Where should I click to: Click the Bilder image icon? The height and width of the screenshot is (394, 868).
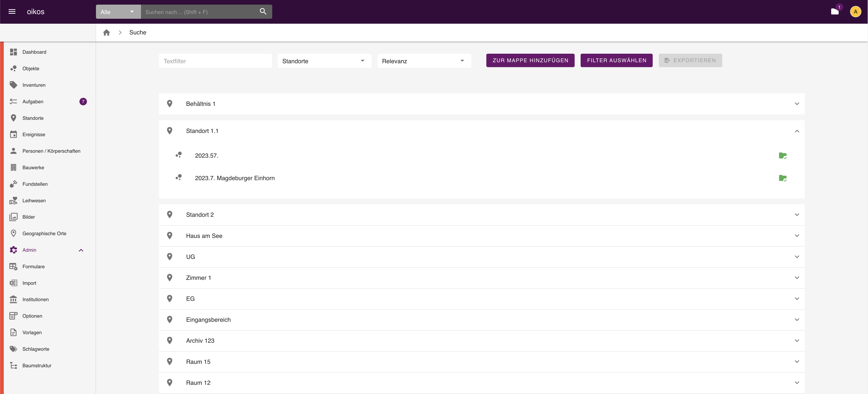point(13,217)
